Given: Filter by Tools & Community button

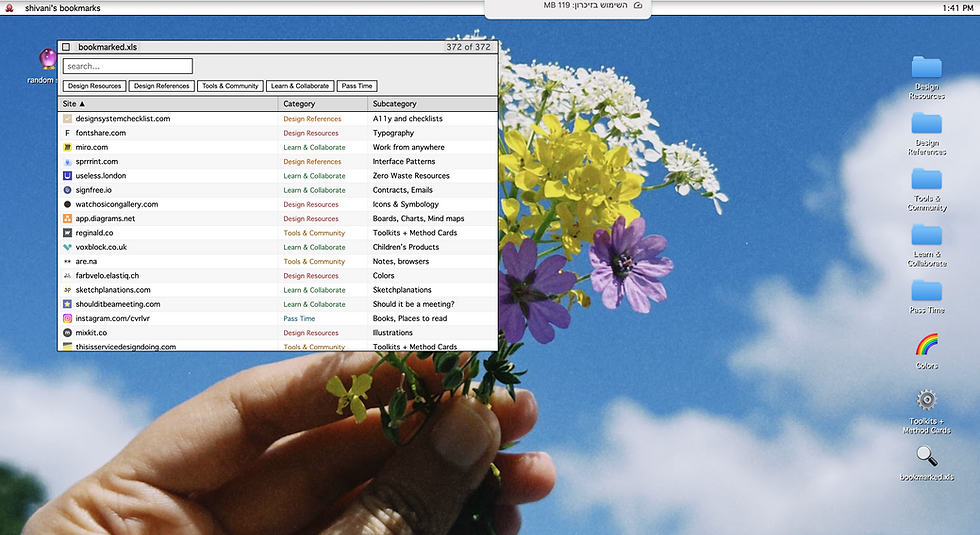Looking at the screenshot, I should coord(230,86).
